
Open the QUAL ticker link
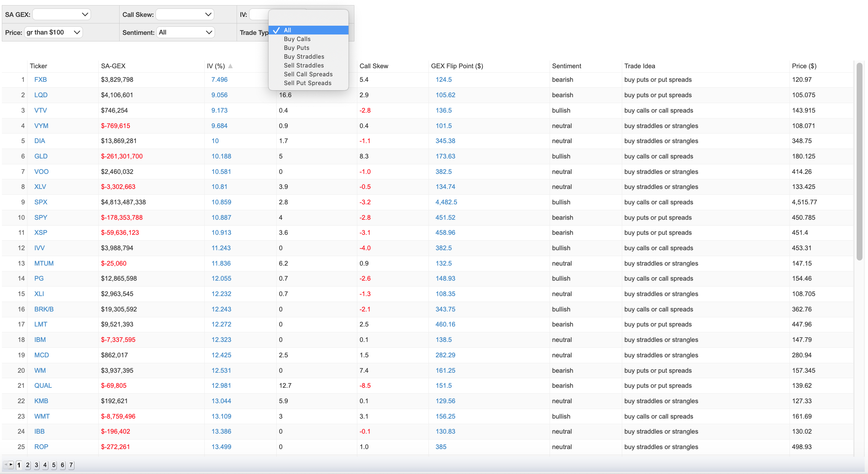click(x=43, y=386)
